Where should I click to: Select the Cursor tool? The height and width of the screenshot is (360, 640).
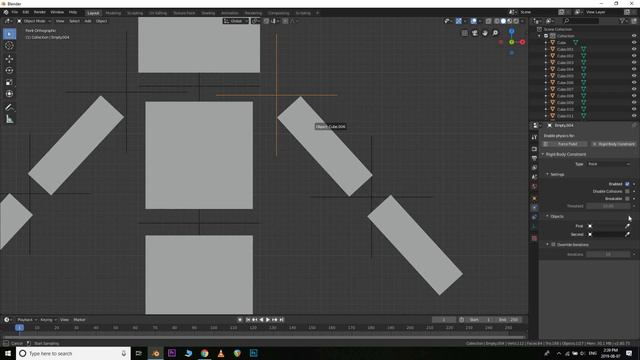[x=9, y=46]
